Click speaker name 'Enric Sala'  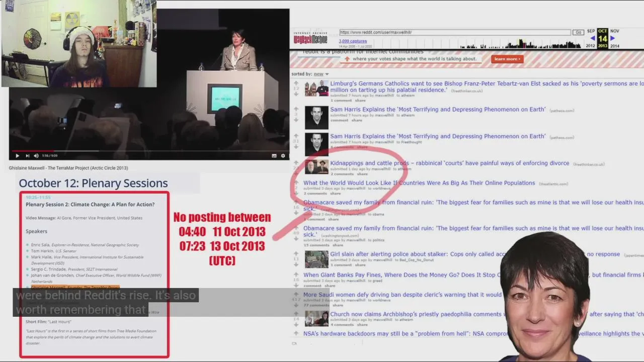pyautogui.click(x=40, y=245)
